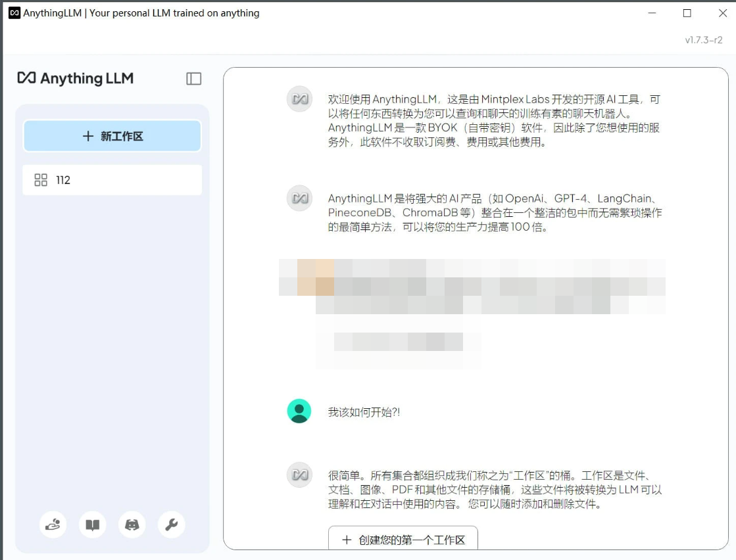Image resolution: width=736 pixels, height=560 pixels.
Task: Click the teal user avatar
Action: 299,410
